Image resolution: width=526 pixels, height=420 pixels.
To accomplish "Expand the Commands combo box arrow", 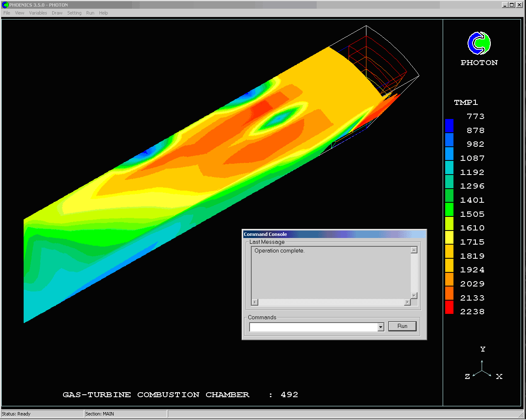I will (x=381, y=327).
